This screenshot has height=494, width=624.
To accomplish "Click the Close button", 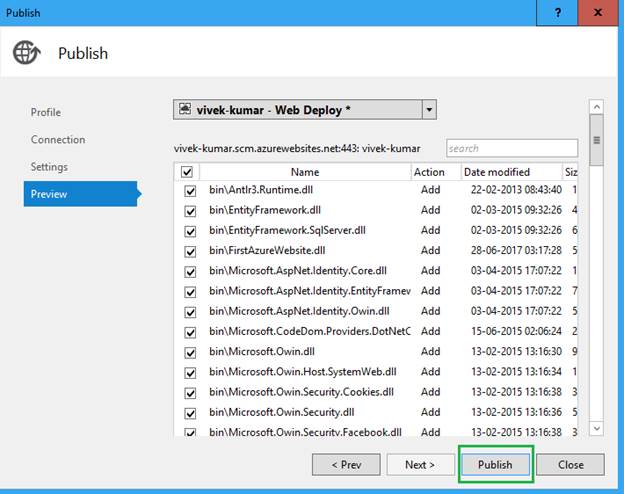I will coord(570,465).
